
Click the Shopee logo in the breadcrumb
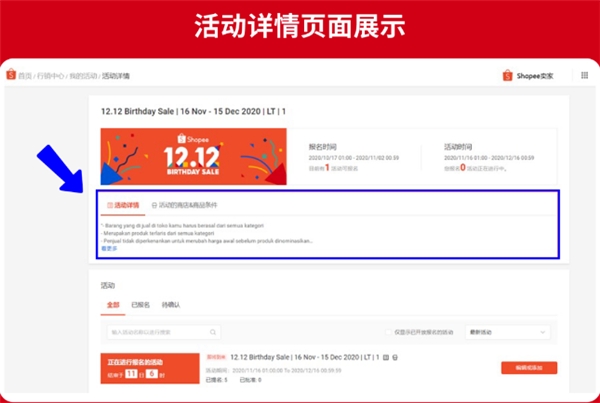pos(11,74)
